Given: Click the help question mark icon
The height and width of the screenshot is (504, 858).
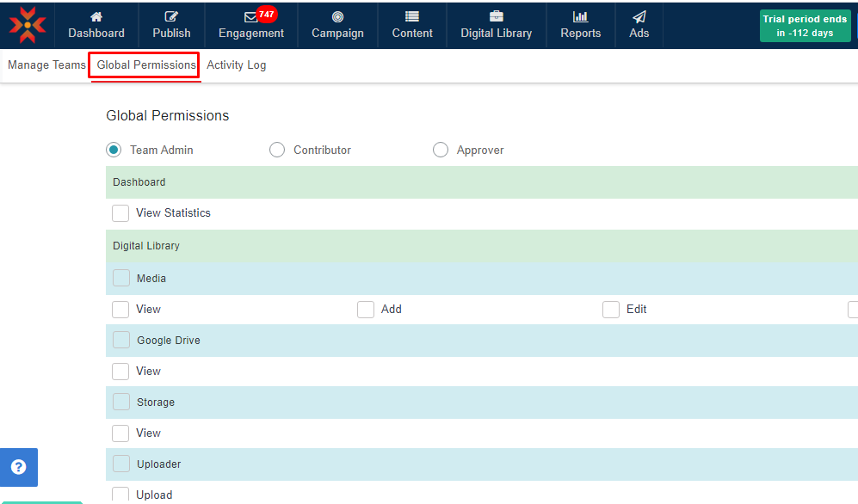Looking at the screenshot, I should [x=18, y=467].
